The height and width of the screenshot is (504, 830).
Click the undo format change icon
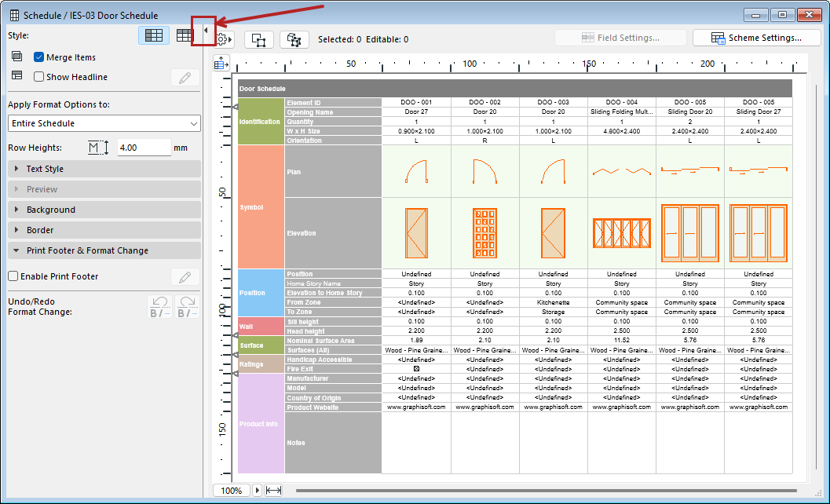[159, 307]
